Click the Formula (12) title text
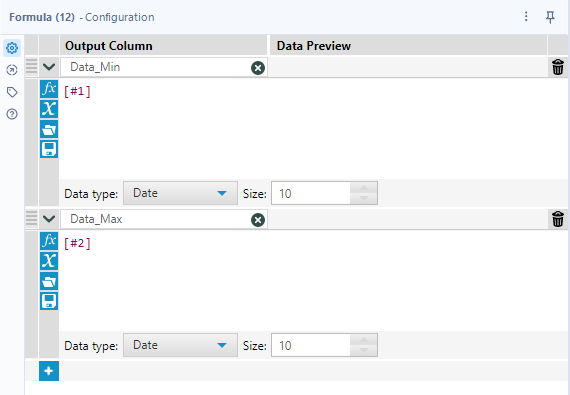570x395 pixels. point(42,17)
